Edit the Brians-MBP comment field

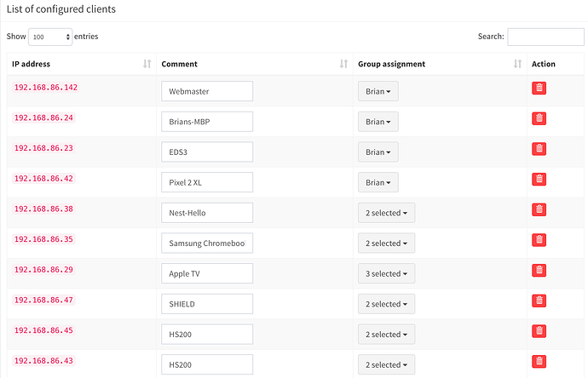[207, 122]
